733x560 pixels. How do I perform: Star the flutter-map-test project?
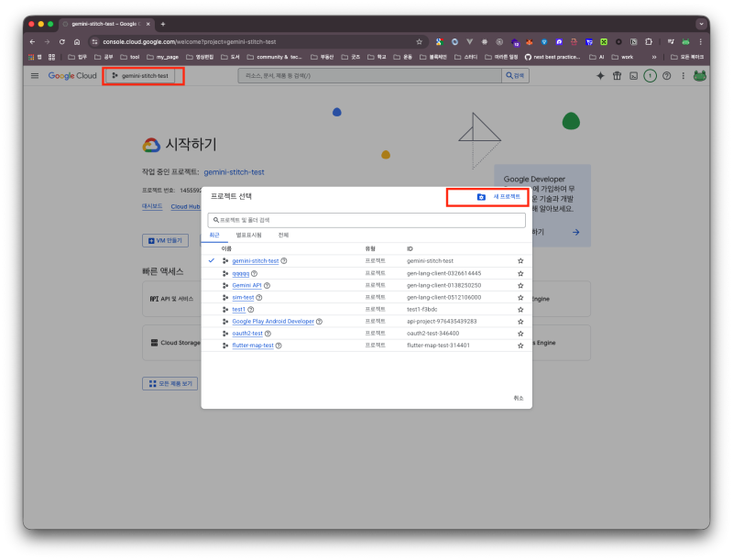520,346
